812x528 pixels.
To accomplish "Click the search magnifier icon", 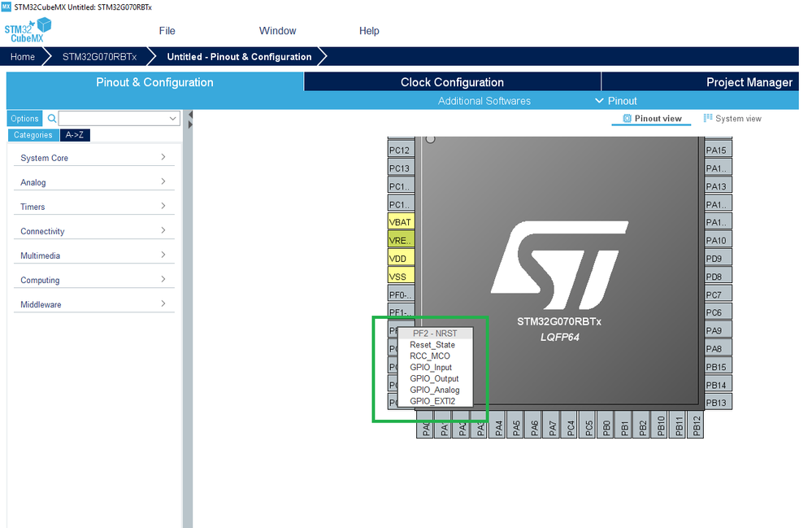I will (52, 119).
